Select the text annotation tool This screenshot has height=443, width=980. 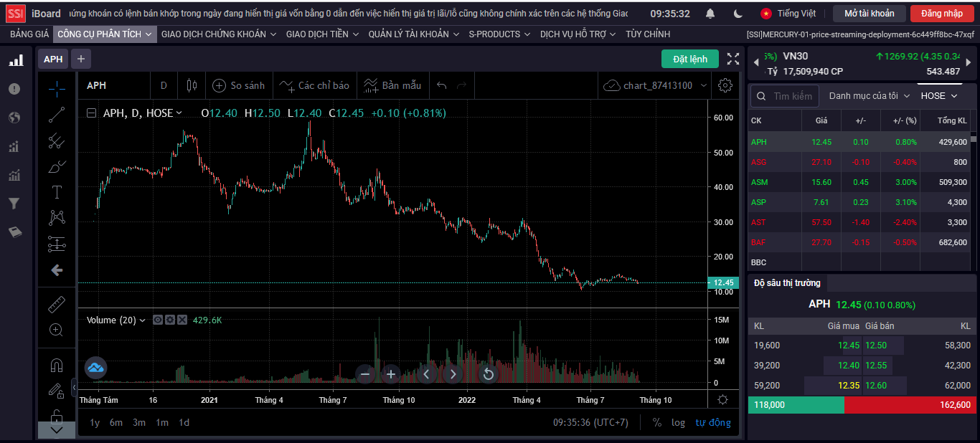(x=57, y=192)
